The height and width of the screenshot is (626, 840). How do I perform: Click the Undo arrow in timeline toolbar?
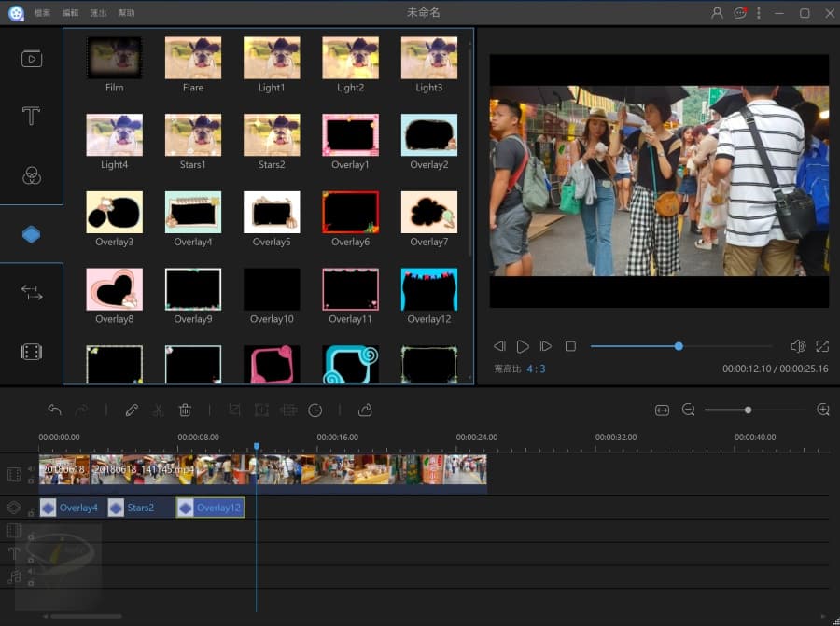(54, 410)
